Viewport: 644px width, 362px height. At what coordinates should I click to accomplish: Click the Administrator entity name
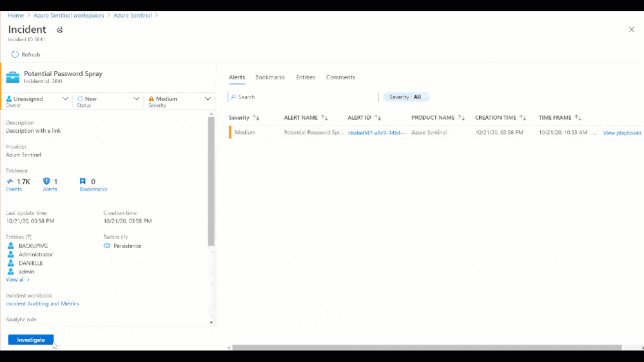coord(35,254)
